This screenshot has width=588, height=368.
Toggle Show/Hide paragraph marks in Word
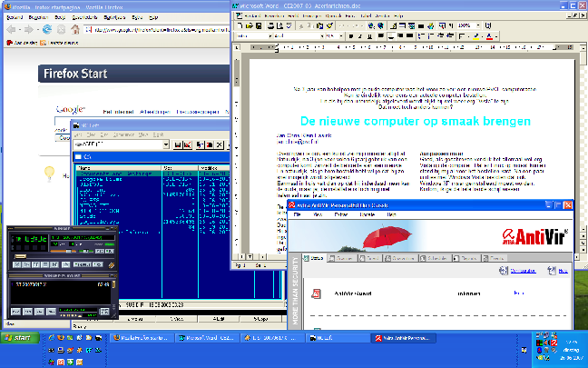coord(451,25)
